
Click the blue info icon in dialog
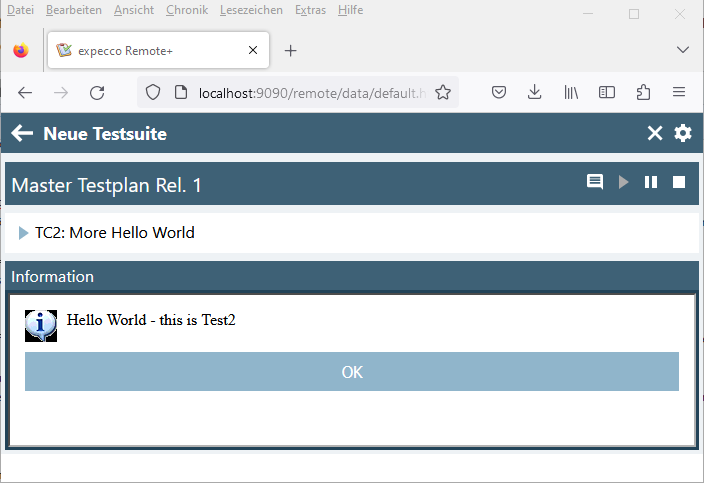(x=41, y=324)
